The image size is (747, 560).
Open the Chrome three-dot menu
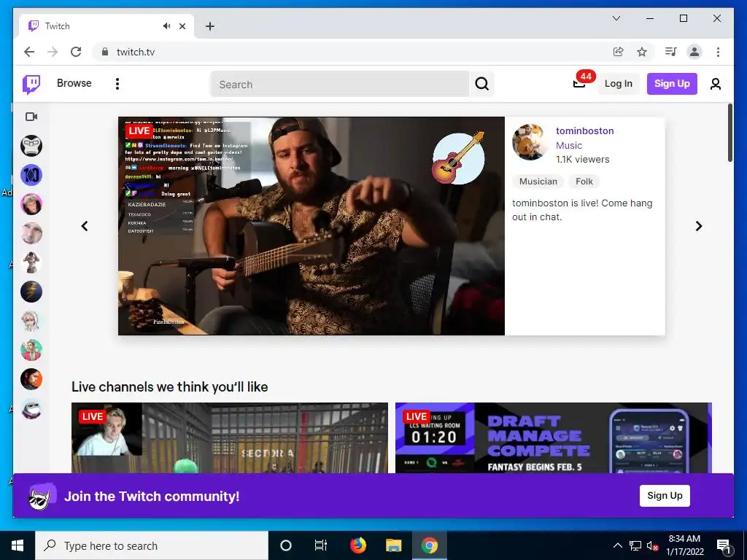point(718,52)
